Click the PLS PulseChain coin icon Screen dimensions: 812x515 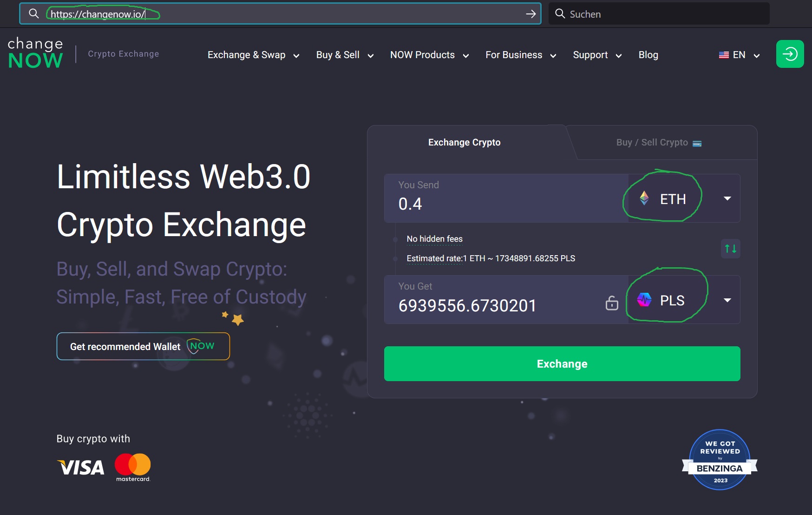point(645,300)
